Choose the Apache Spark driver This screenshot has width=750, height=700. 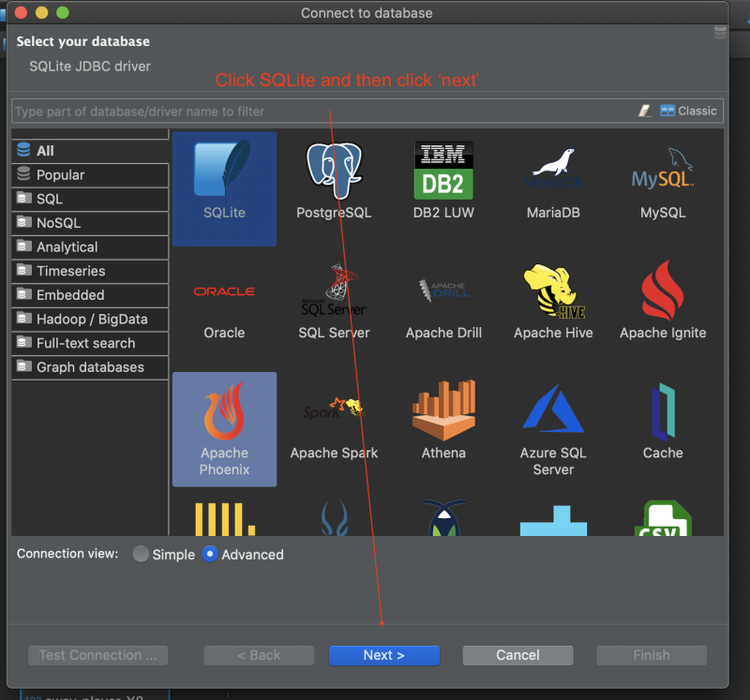(x=334, y=428)
